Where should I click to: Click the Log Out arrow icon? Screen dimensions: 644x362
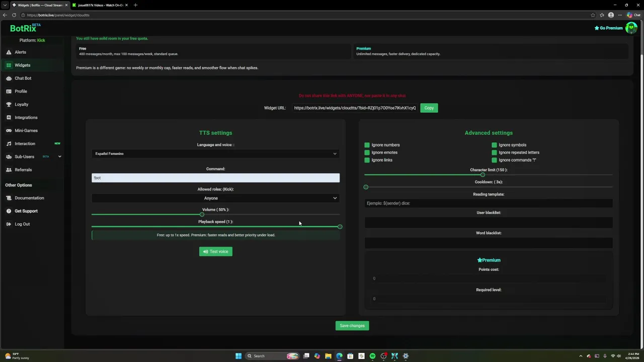(x=9, y=224)
